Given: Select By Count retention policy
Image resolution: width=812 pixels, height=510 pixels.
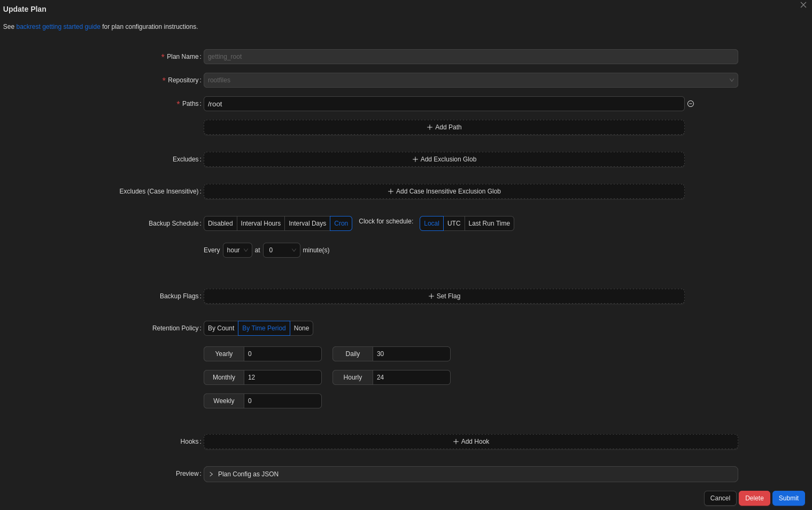Looking at the screenshot, I should click(221, 328).
